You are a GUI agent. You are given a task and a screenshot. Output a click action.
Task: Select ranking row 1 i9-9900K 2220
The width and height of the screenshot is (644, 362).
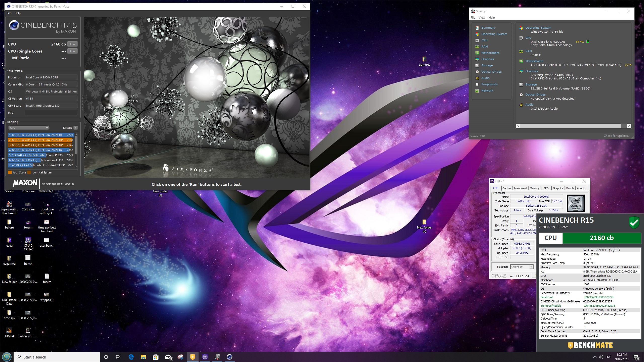point(41,135)
